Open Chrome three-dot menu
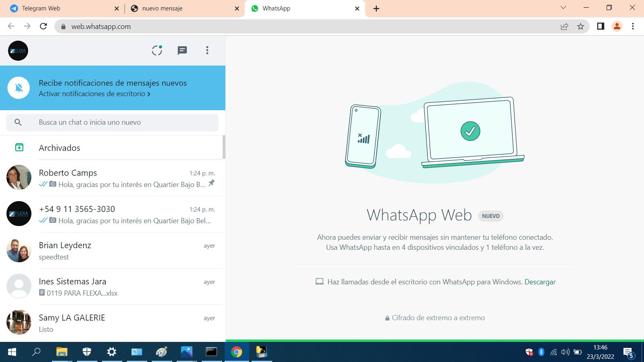644x362 pixels. click(633, 26)
